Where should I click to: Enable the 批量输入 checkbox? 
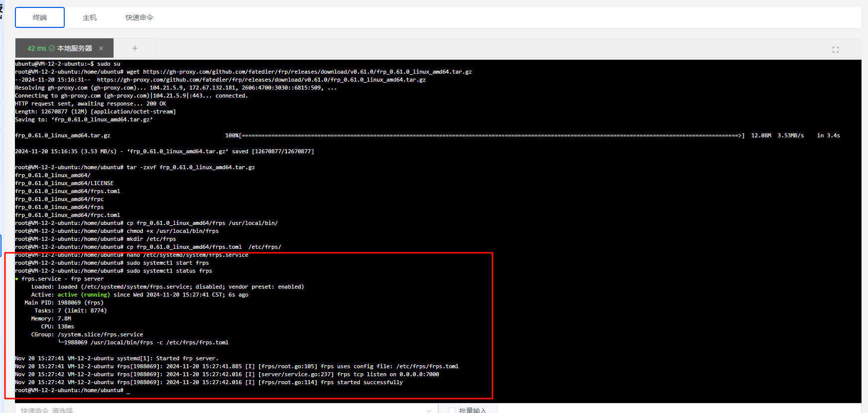tap(452, 410)
